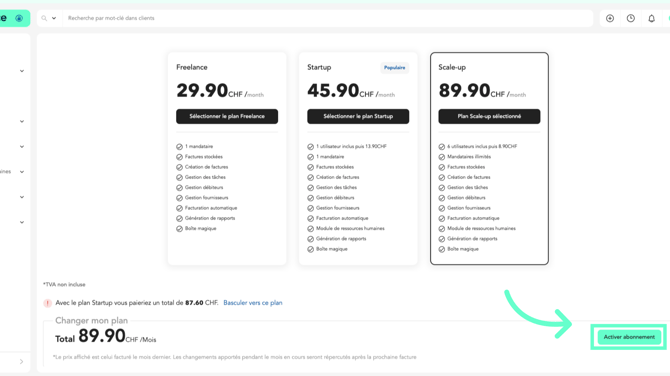Click check icon beside Freelance "Gestion fournisseurs"
Screen dimensions: 670x376
tap(179, 198)
